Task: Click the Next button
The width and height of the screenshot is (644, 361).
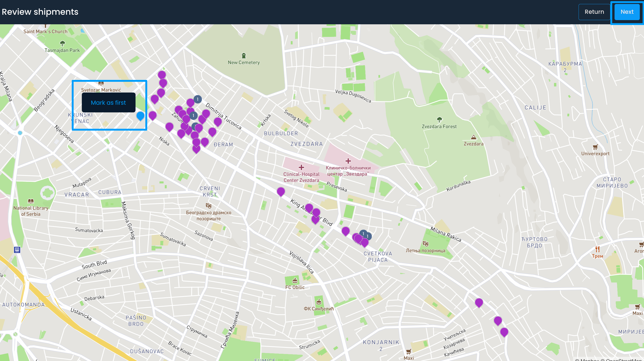Action: [x=627, y=12]
